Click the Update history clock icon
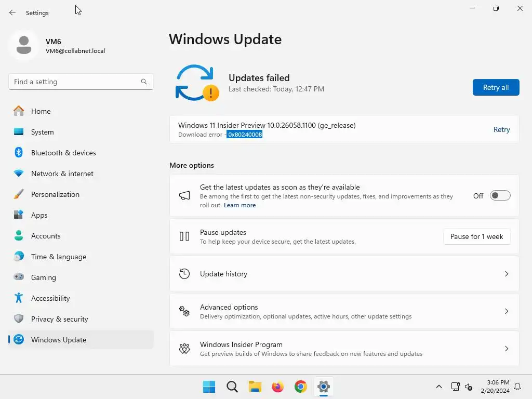The width and height of the screenshot is (532, 399). click(184, 274)
